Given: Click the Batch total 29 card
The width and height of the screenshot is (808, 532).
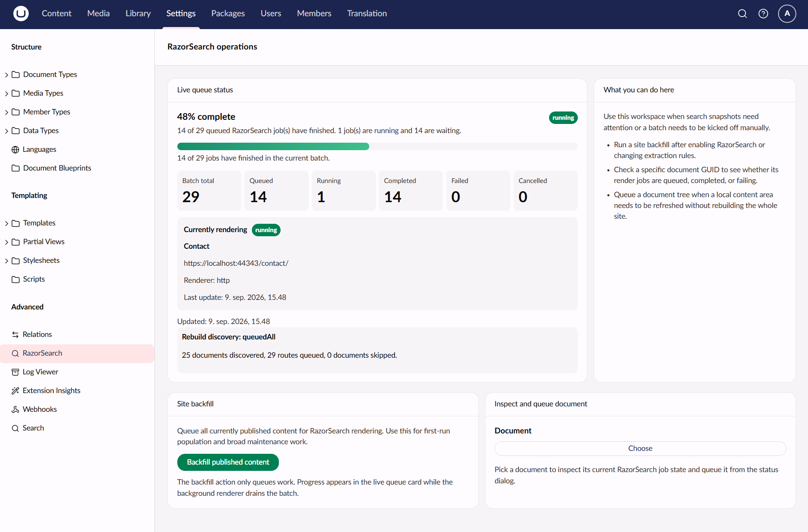Looking at the screenshot, I should click(209, 191).
